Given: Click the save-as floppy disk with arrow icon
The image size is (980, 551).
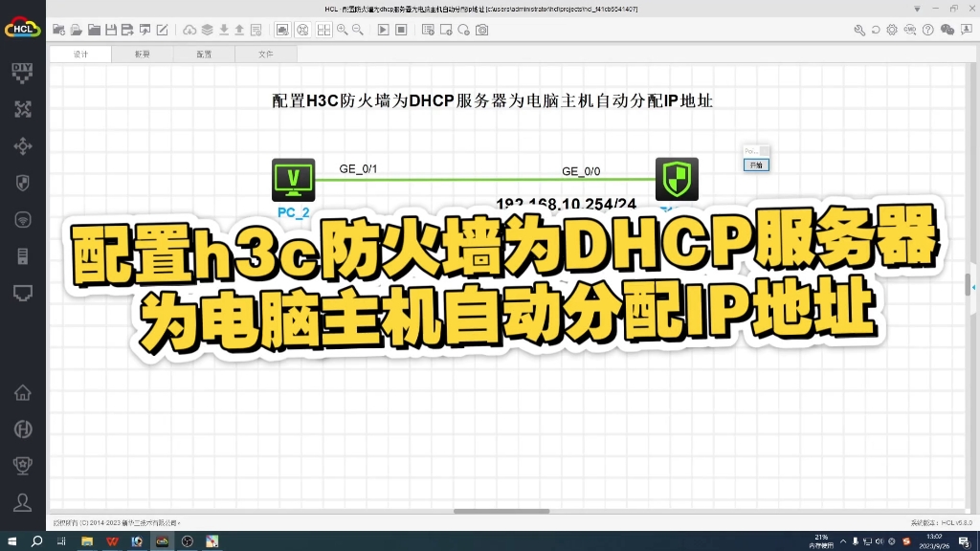Looking at the screenshot, I should coord(127,30).
